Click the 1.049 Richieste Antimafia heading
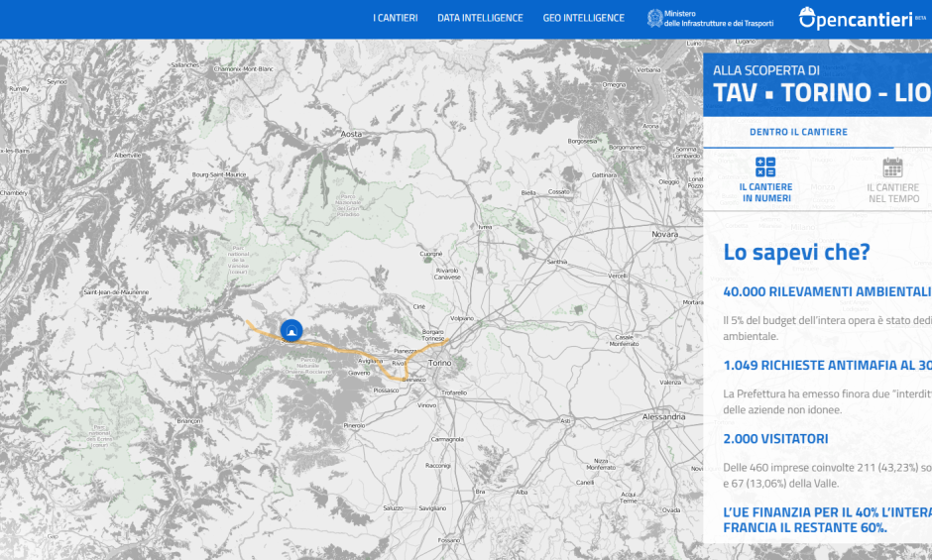Screen dimensions: 932x560 coord(827,365)
